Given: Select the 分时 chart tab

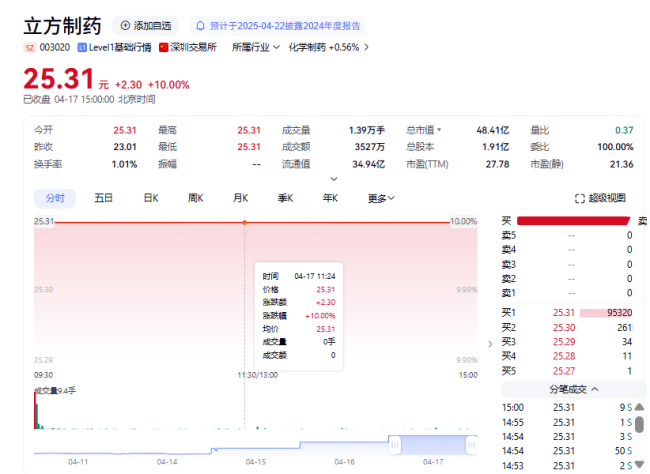Looking at the screenshot, I should point(55,198).
